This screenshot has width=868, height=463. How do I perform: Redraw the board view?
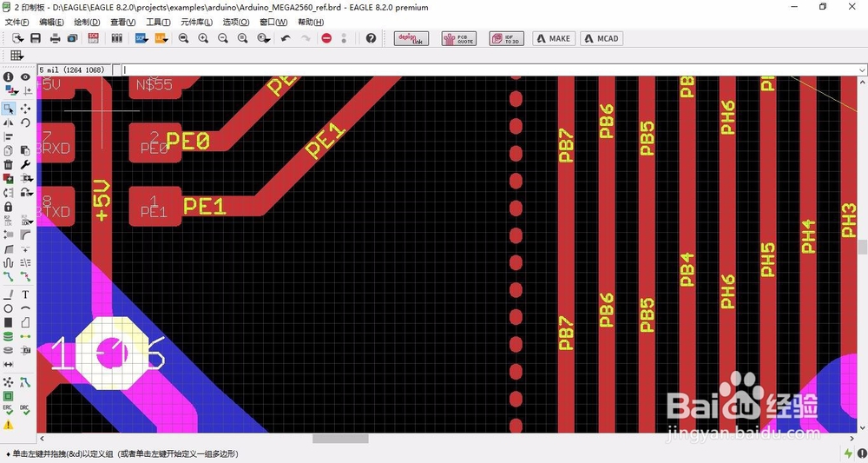[242, 38]
